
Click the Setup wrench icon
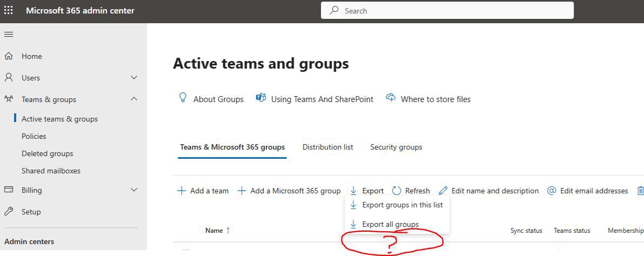click(9, 212)
